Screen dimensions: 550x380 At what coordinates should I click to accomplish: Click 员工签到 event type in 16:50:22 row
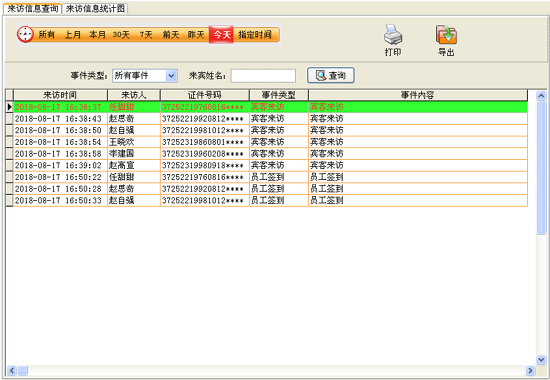pos(267,177)
